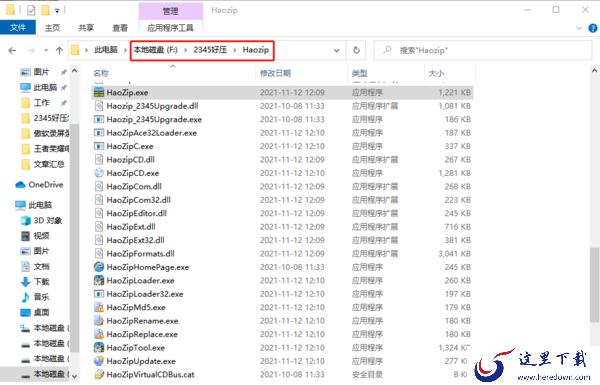The height and width of the screenshot is (385, 600).
Task: Navigate to 此电脑 in the breadcrumb
Action: coord(106,50)
